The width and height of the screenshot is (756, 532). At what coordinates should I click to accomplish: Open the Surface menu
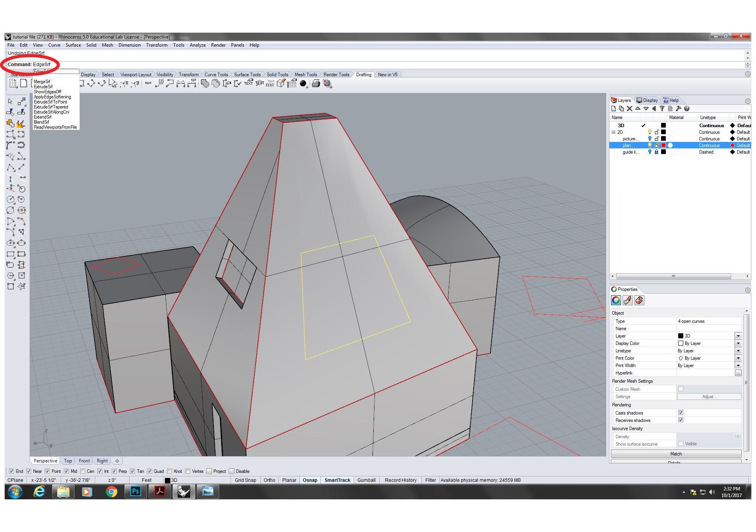pos(73,45)
